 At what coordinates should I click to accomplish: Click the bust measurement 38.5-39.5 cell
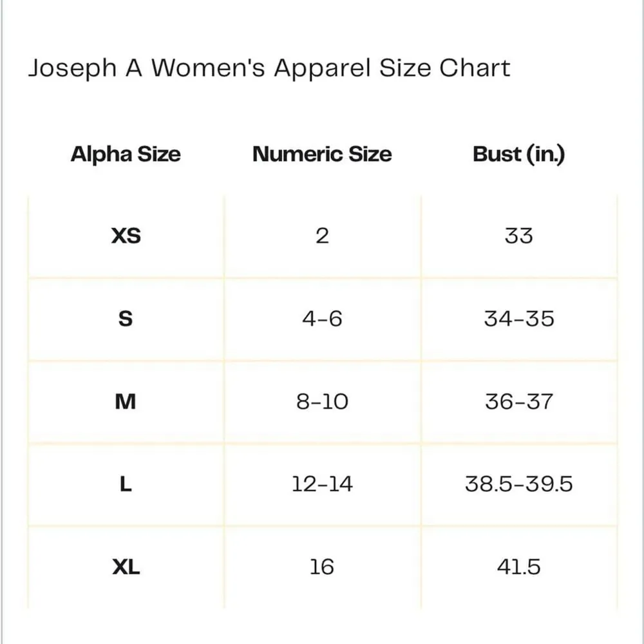(518, 484)
